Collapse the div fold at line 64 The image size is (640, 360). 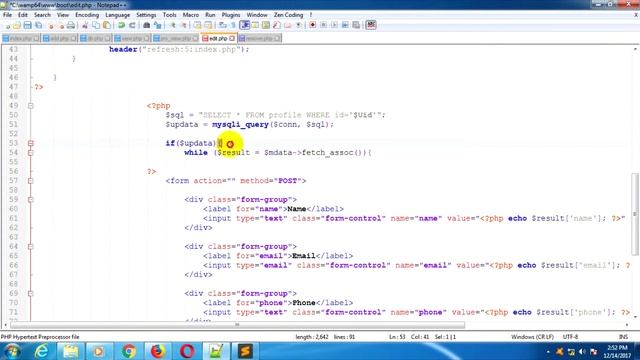click(31, 247)
